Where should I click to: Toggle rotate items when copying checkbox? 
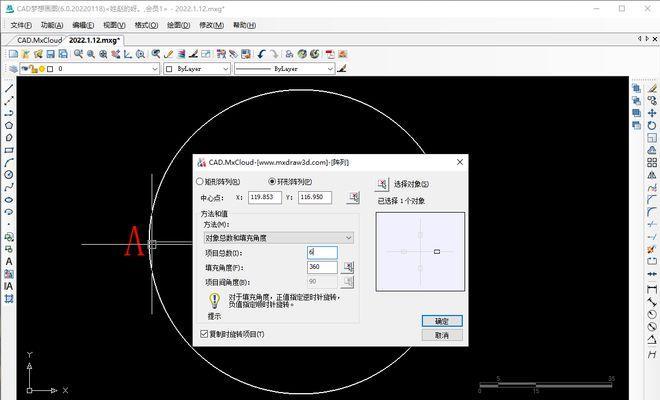pos(232,334)
